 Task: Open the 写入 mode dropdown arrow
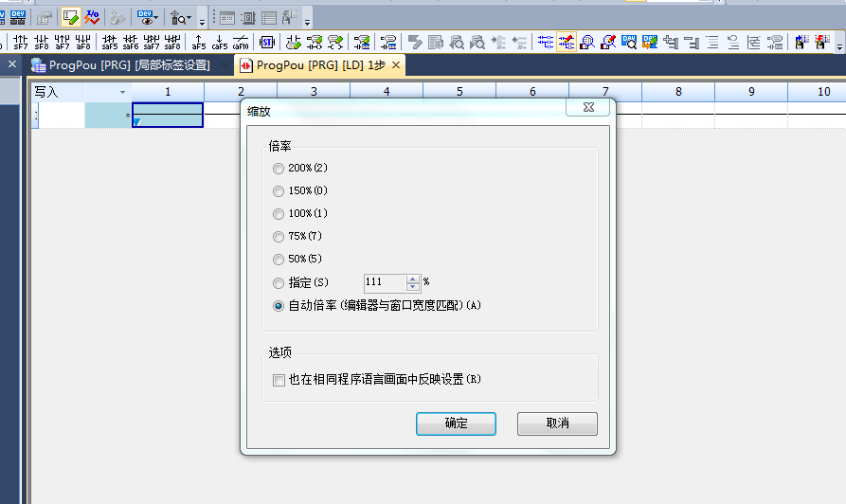click(x=122, y=92)
